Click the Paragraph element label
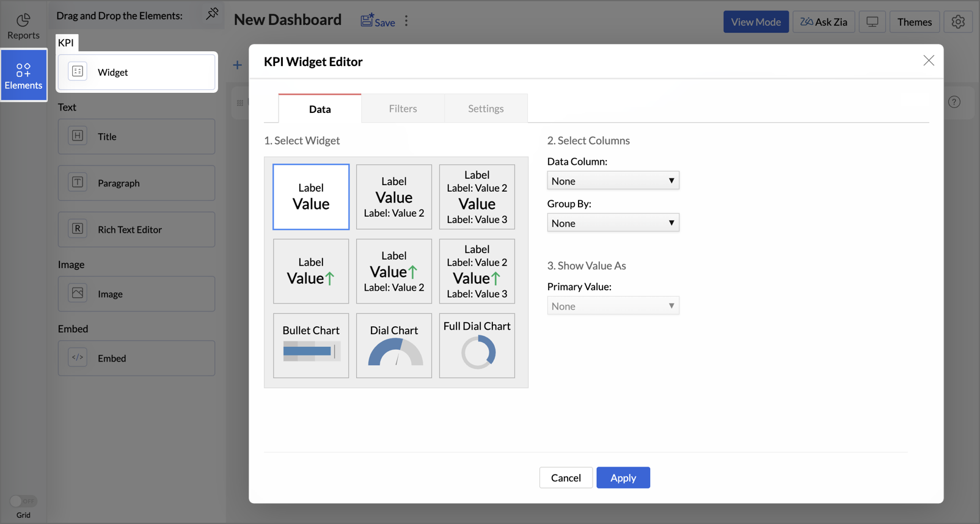 tap(119, 183)
